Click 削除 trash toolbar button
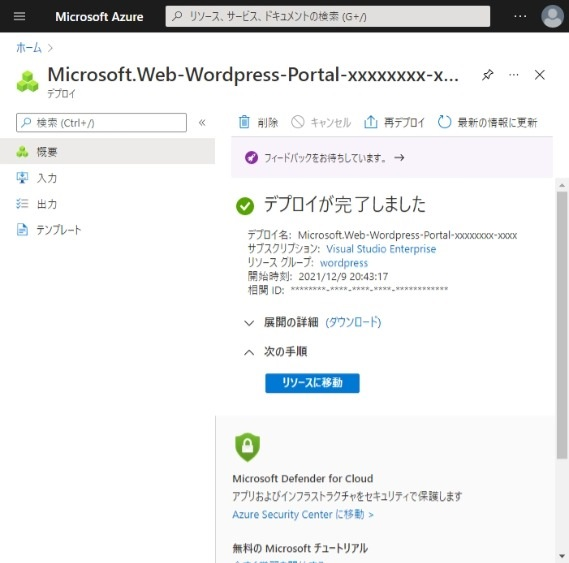The image size is (569, 563). [x=258, y=122]
